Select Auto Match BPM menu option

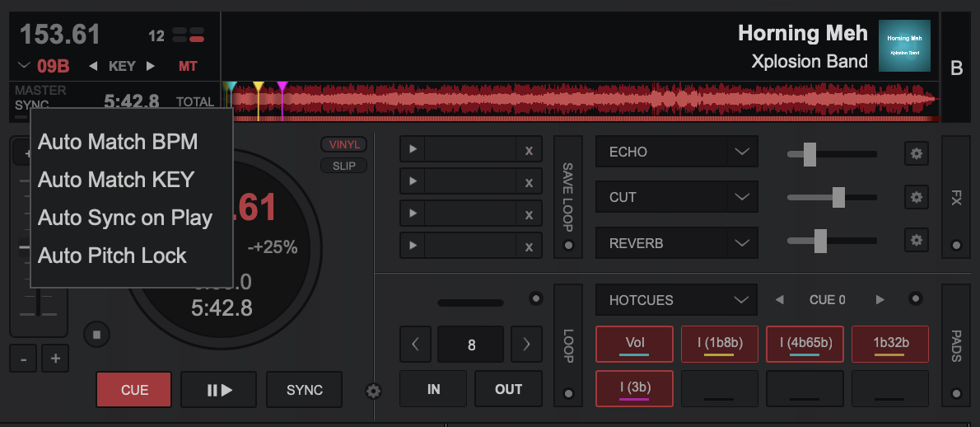[118, 142]
